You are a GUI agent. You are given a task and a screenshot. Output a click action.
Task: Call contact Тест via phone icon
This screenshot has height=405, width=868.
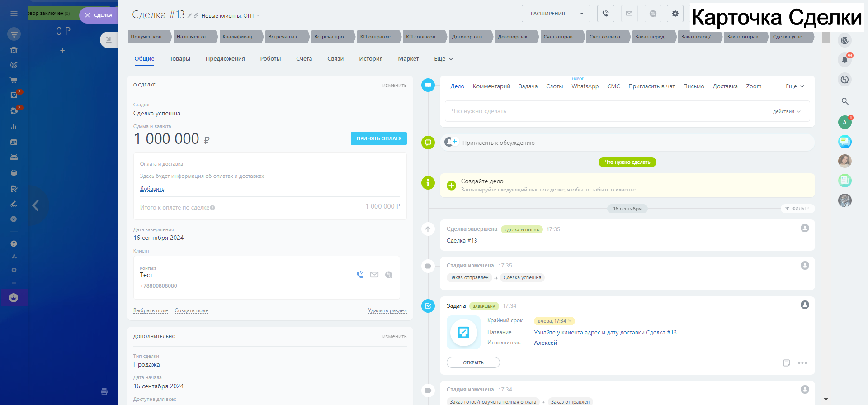click(x=360, y=275)
